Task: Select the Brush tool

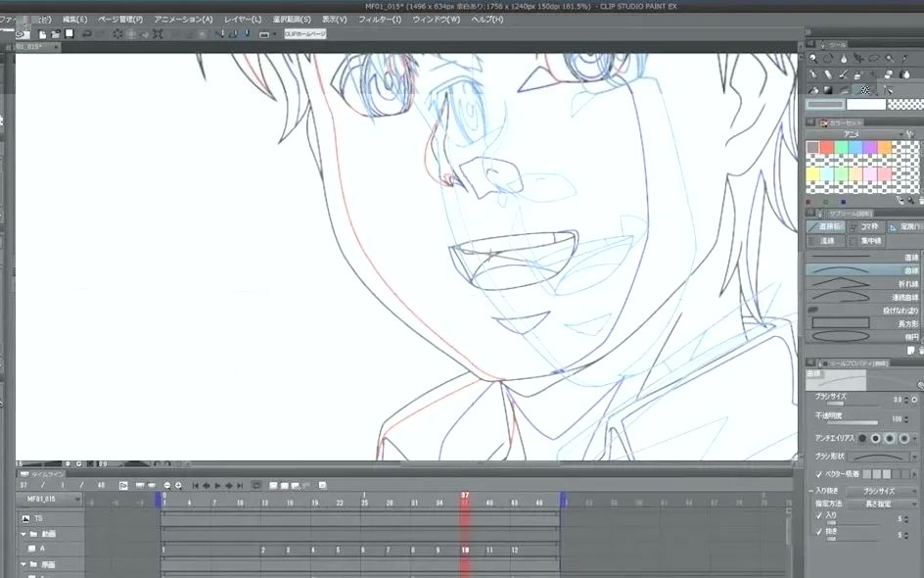Action: click(844, 74)
